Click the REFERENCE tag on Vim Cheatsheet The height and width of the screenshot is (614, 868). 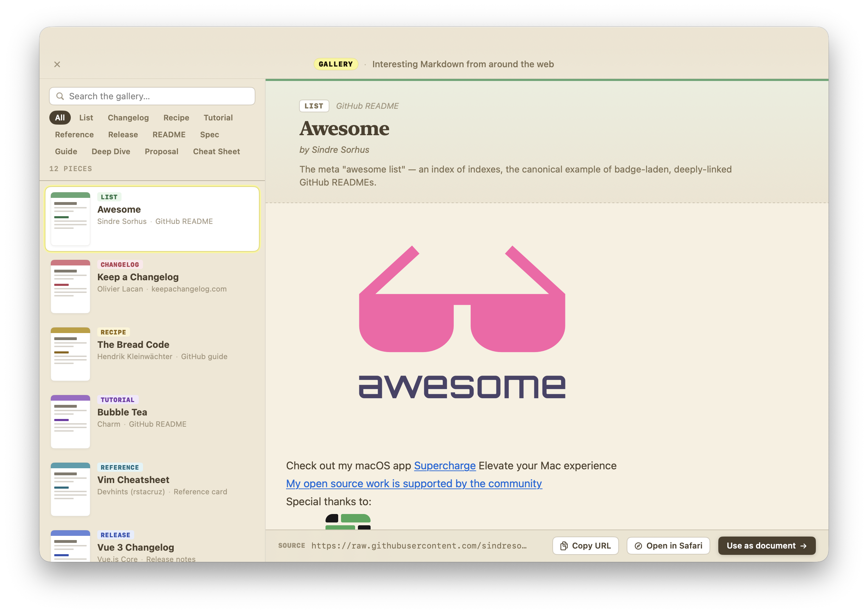(120, 468)
